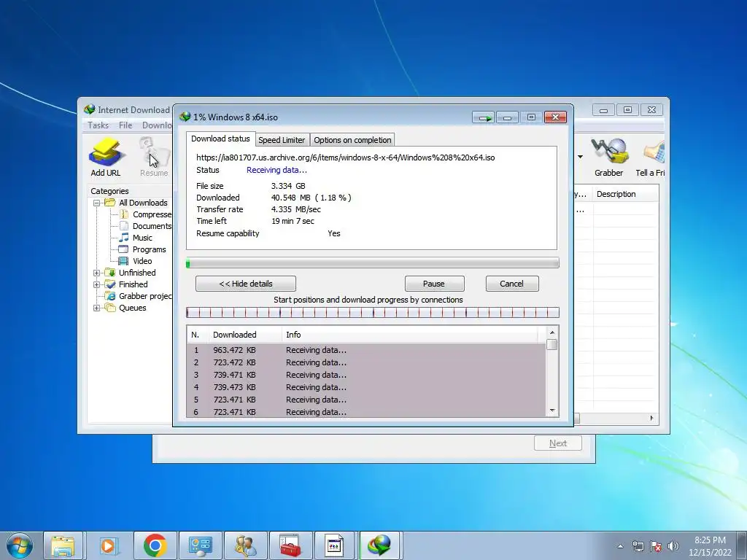Click the Show desktop strip at taskbar end
This screenshot has width=747, height=560.
coord(742,545)
